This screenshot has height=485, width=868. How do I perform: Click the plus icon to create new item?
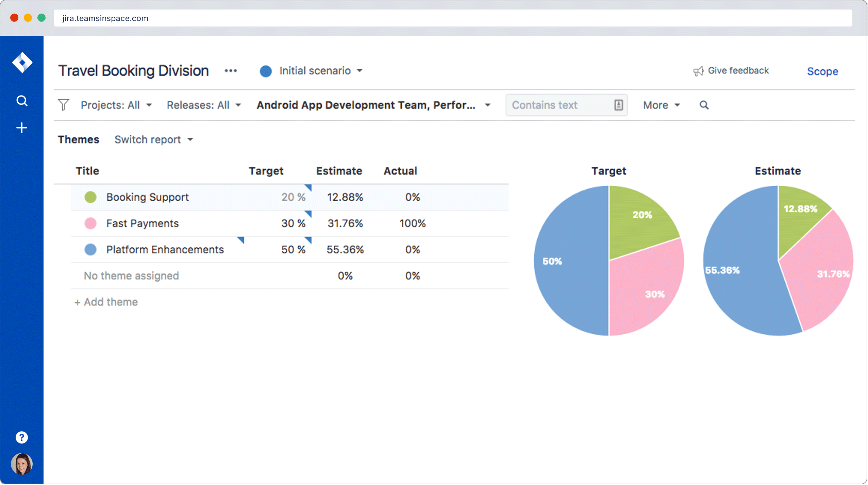22,127
